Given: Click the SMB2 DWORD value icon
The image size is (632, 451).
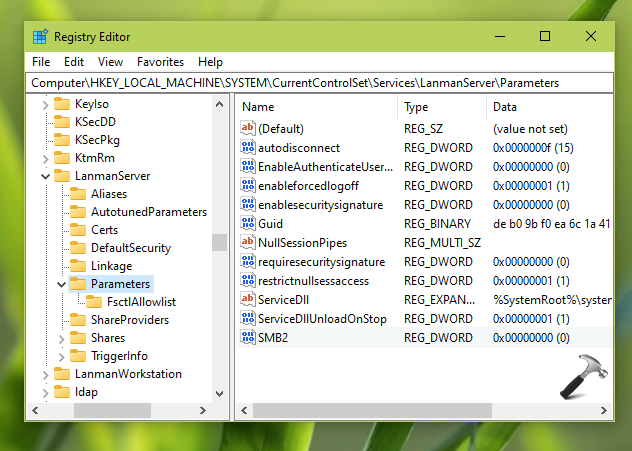Looking at the screenshot, I should click(247, 337).
